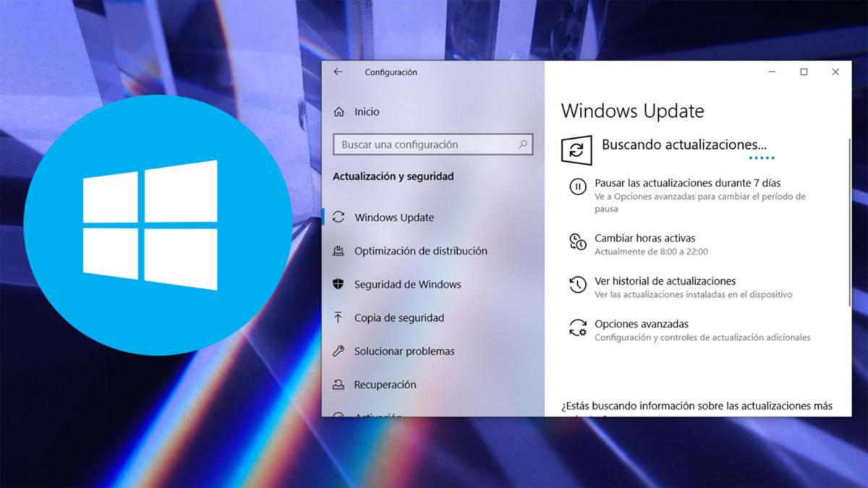Click the back arrow in Configuración window
Viewport: 868px width, 488px height.
[338, 72]
